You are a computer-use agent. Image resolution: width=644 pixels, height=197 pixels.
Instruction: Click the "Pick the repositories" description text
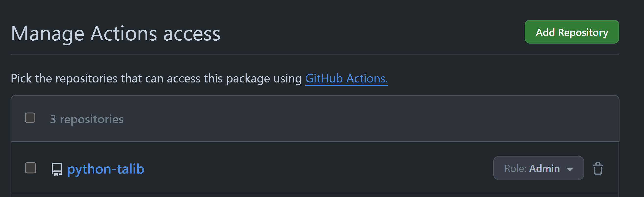pos(157,79)
